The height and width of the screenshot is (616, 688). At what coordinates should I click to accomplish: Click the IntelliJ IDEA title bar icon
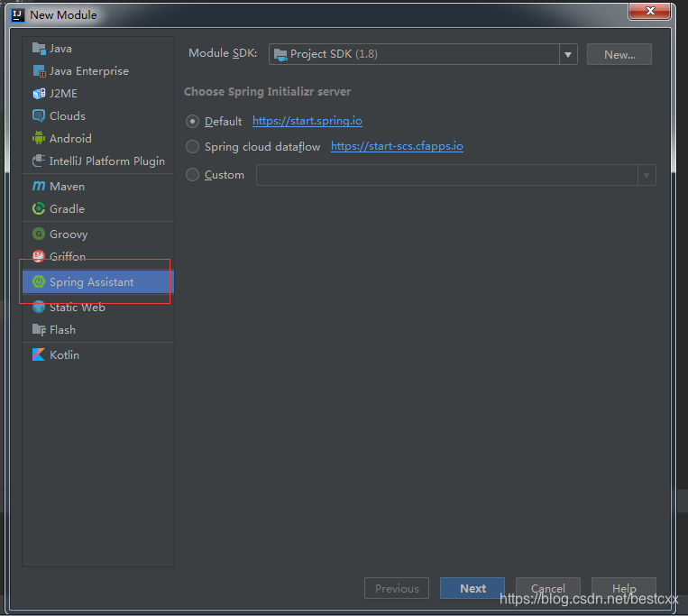(x=17, y=15)
